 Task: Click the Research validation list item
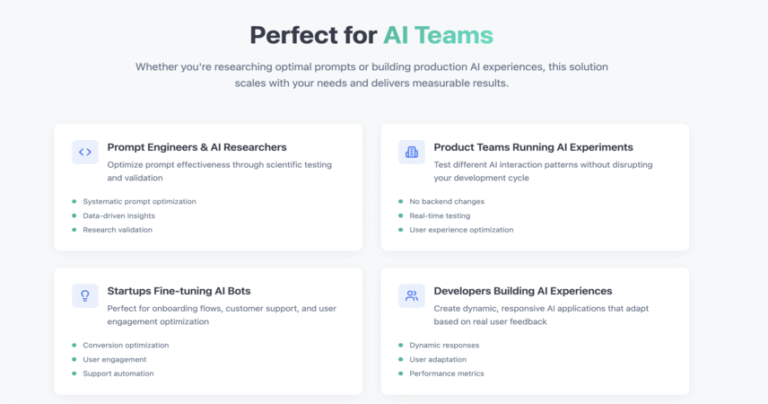pyautogui.click(x=118, y=230)
